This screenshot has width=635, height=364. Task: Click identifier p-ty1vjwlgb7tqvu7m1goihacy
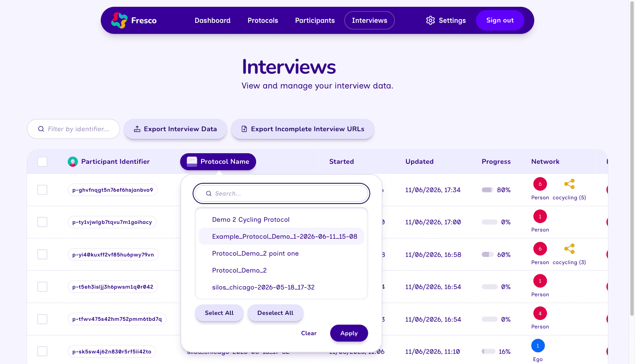[112, 222]
